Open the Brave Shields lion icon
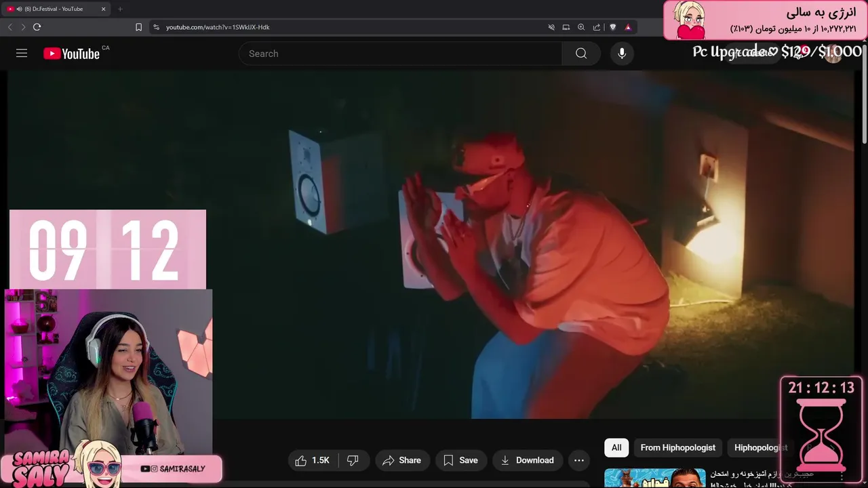Image resolution: width=868 pixels, height=488 pixels. (x=612, y=27)
